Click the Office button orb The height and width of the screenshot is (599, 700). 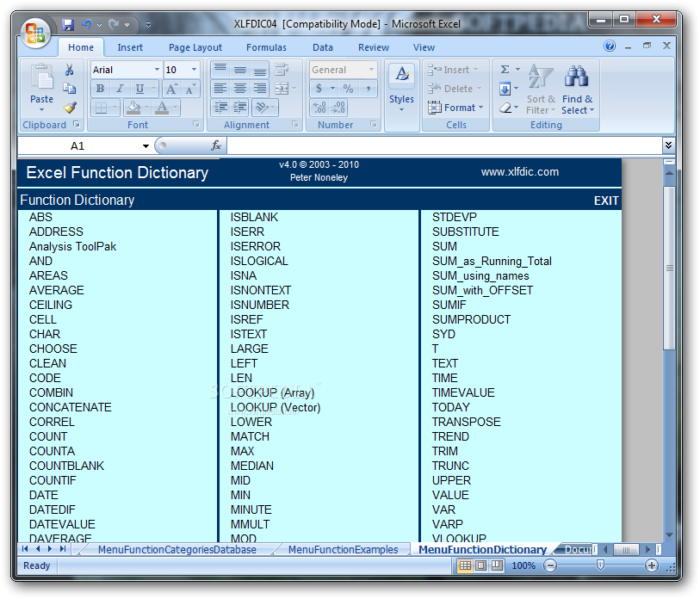coord(34,33)
